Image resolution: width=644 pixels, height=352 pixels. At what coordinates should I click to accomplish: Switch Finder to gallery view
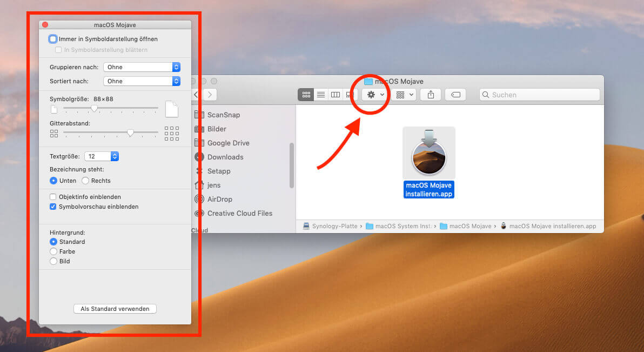pyautogui.click(x=350, y=95)
